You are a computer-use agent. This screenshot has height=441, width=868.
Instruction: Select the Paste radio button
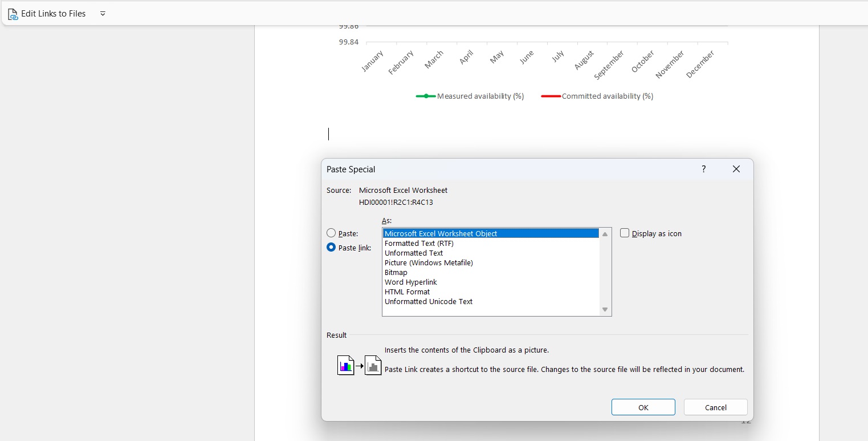click(x=331, y=233)
